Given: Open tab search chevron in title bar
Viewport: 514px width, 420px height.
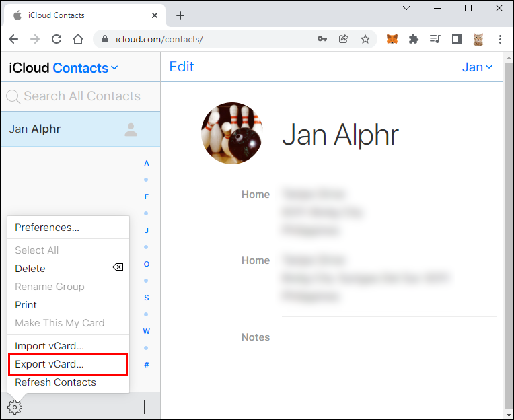Looking at the screenshot, I should click(x=406, y=9).
